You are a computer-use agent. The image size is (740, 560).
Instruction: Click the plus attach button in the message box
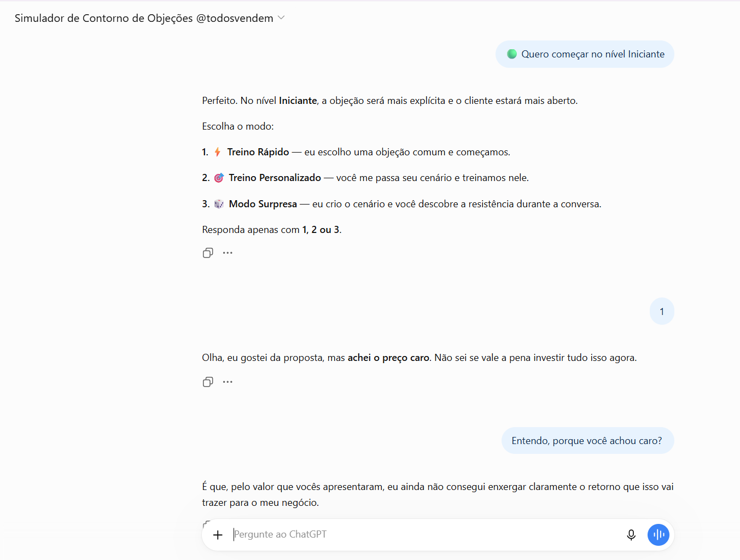218,535
